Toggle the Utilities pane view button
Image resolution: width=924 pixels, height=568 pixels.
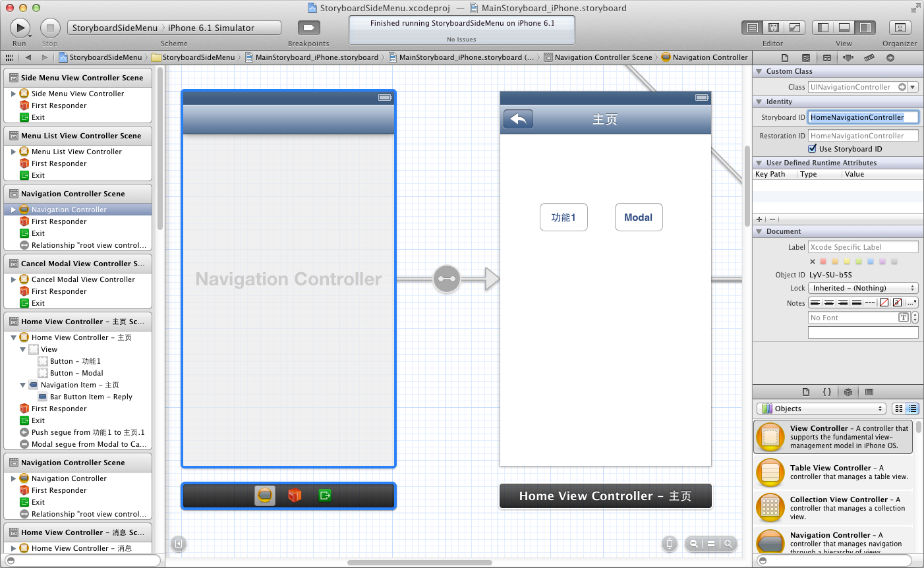point(865,28)
